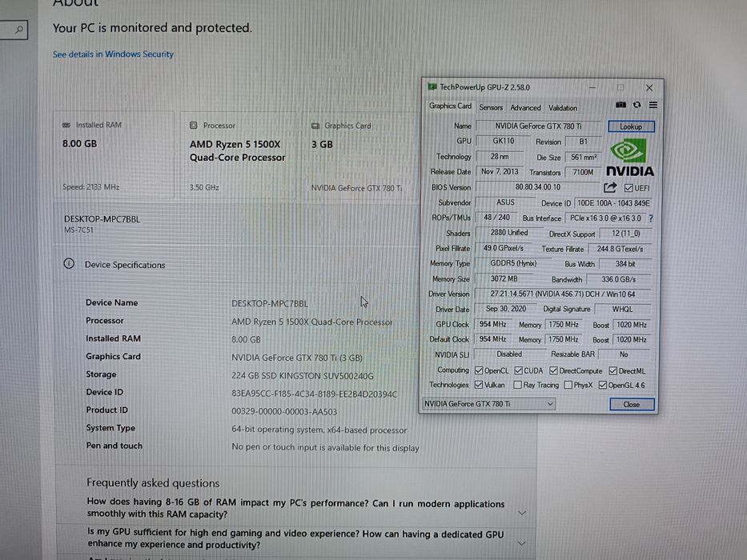Image resolution: width=747 pixels, height=560 pixels.
Task: Click the Texture Fillrate 244.8 GTexel/s value
Action: [620, 249]
